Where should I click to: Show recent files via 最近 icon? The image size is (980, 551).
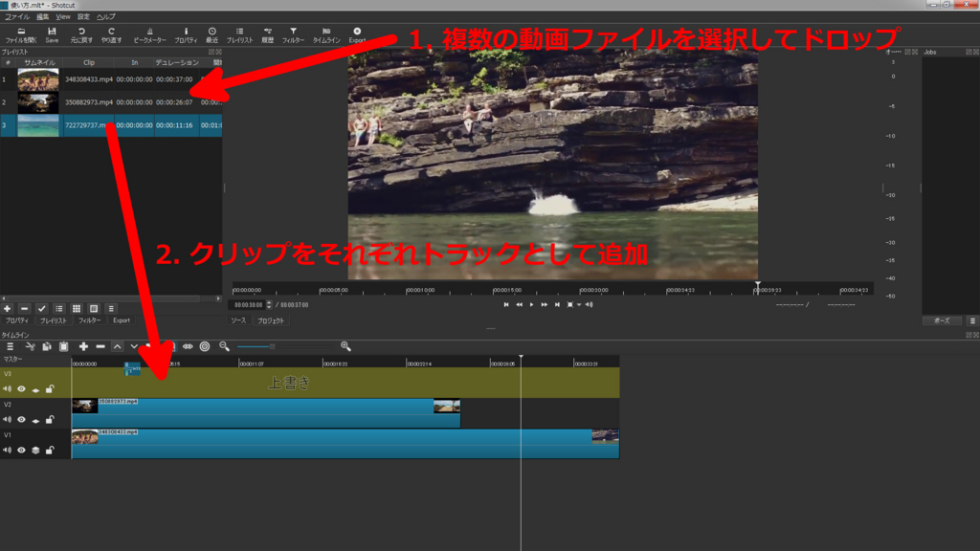click(x=212, y=35)
